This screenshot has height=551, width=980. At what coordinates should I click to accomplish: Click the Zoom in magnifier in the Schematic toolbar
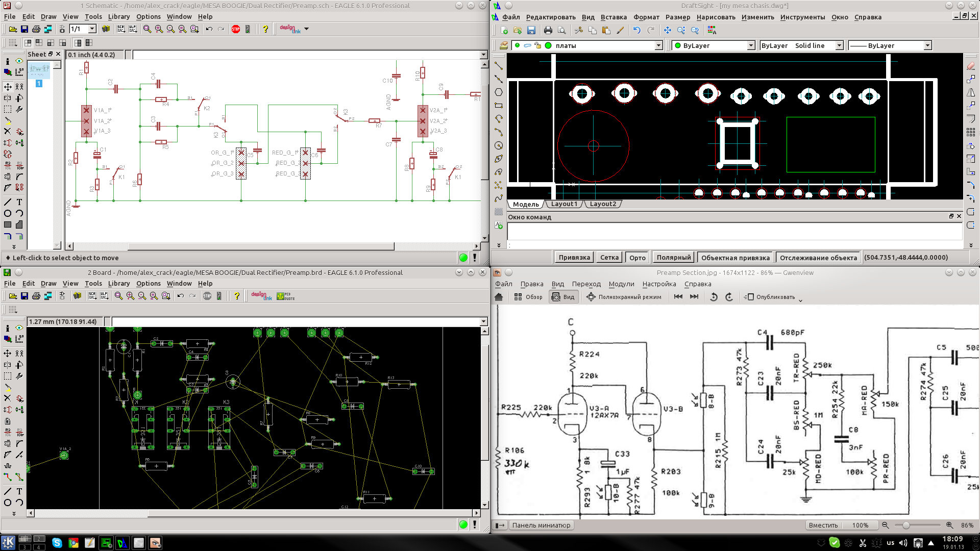159,29
